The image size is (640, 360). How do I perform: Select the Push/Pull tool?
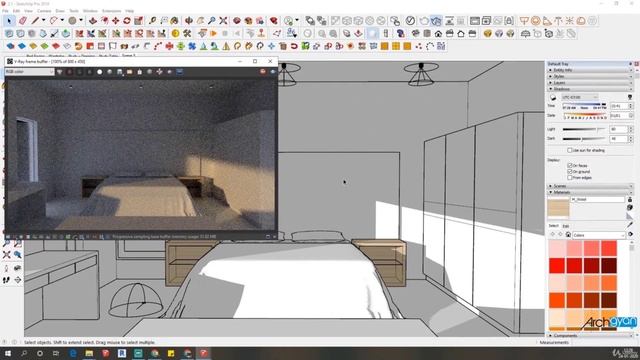93,20
